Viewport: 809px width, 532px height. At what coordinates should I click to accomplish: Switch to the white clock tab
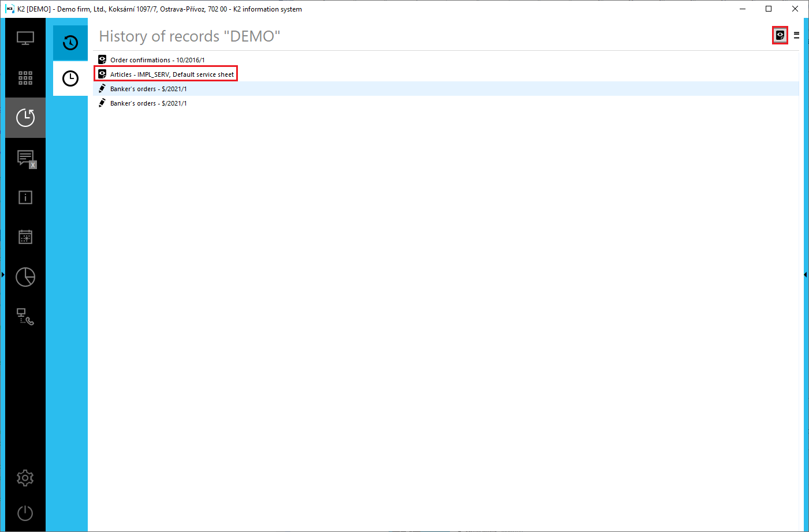coord(70,78)
